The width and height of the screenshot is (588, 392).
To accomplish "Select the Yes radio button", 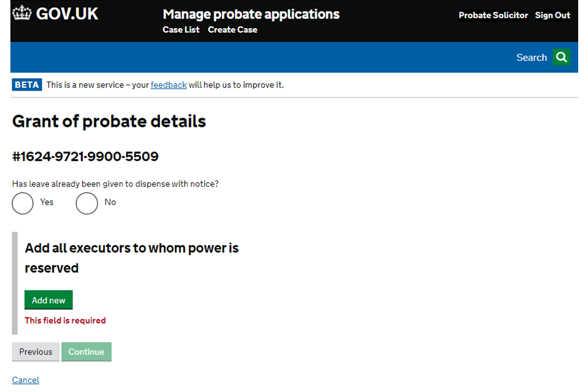I will (23, 203).
